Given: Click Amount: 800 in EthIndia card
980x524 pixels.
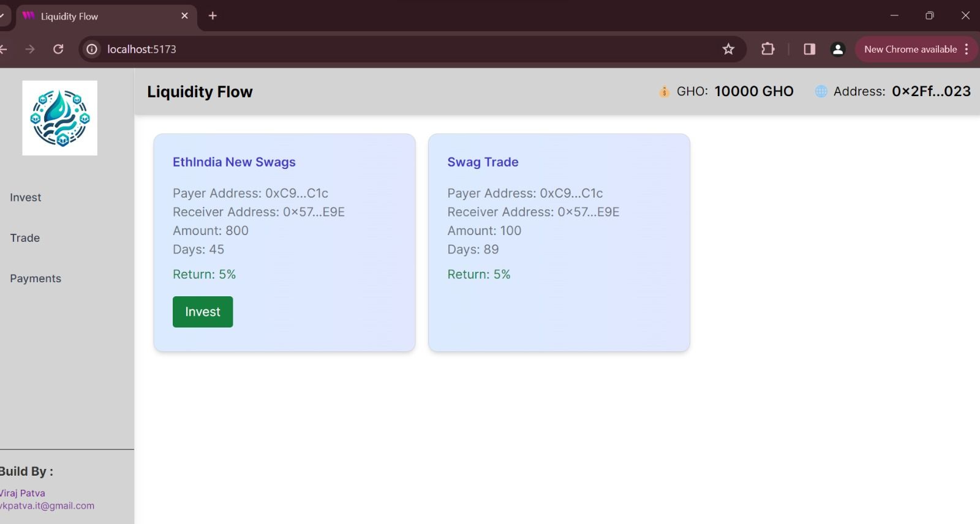Looking at the screenshot, I should (x=211, y=231).
